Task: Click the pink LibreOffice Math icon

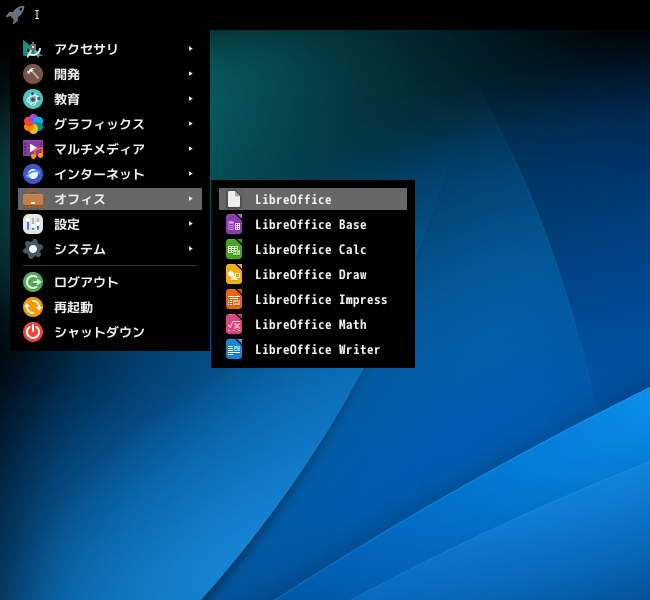Action: pyautogui.click(x=234, y=324)
